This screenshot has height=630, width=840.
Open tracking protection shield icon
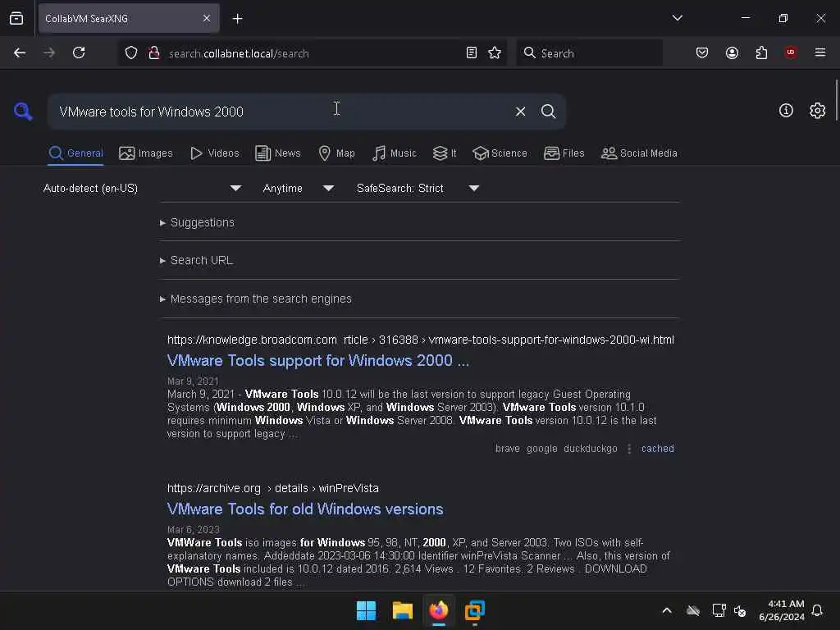[x=131, y=53]
